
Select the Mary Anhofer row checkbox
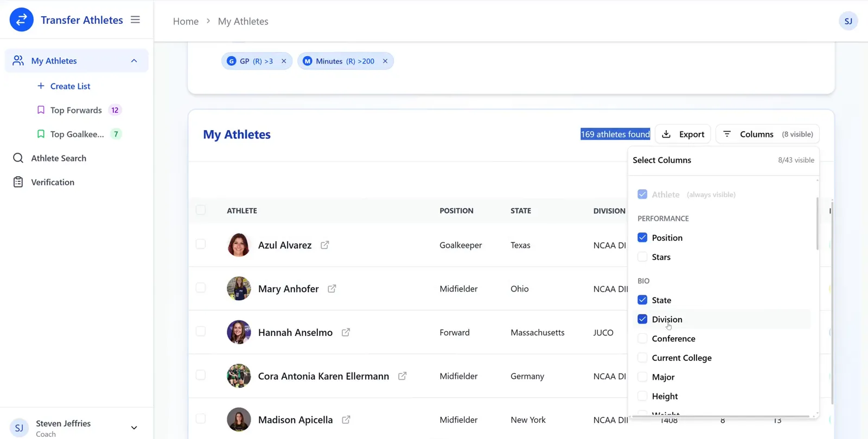pos(201,288)
